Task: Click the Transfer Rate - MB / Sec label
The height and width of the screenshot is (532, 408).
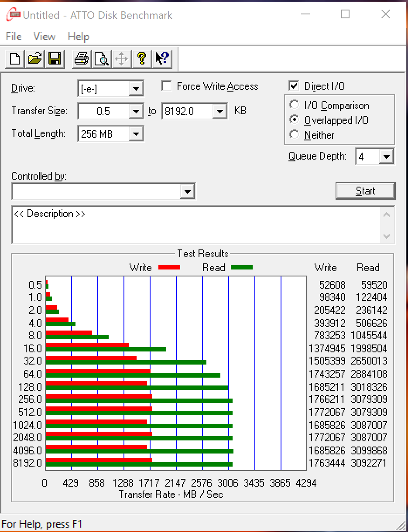Action: 171,494
